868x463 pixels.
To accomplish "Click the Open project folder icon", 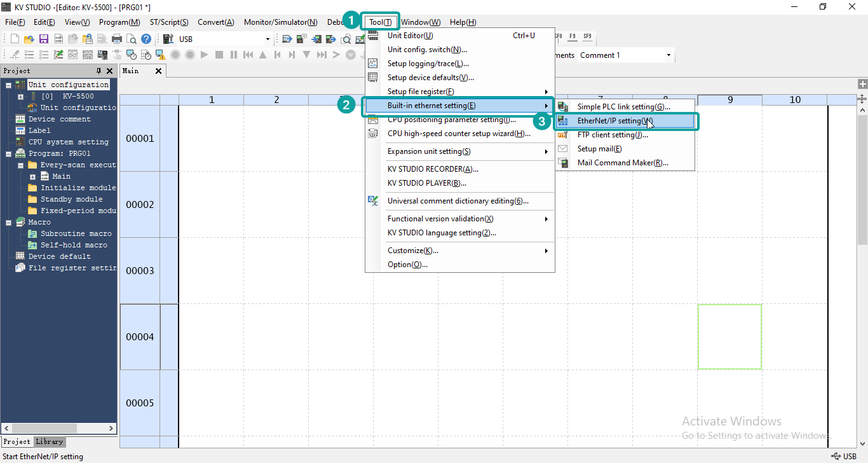I will [x=29, y=39].
